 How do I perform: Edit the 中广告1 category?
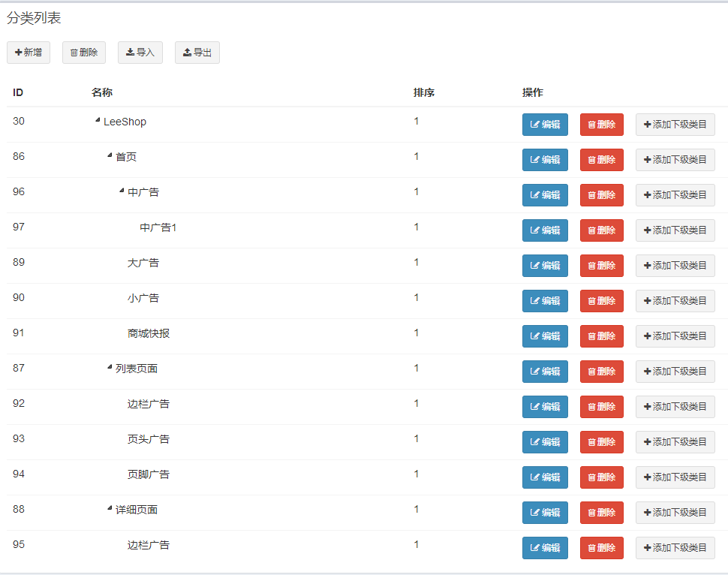[x=545, y=230]
